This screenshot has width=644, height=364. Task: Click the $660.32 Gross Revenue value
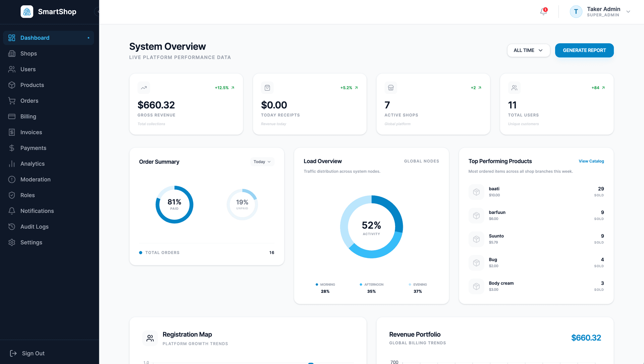tap(156, 105)
